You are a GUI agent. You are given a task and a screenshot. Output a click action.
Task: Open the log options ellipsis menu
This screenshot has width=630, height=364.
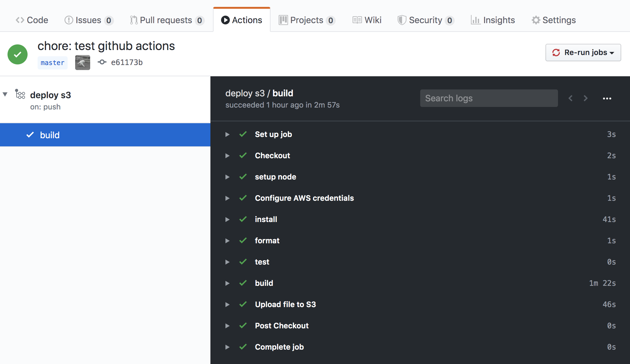(x=607, y=98)
